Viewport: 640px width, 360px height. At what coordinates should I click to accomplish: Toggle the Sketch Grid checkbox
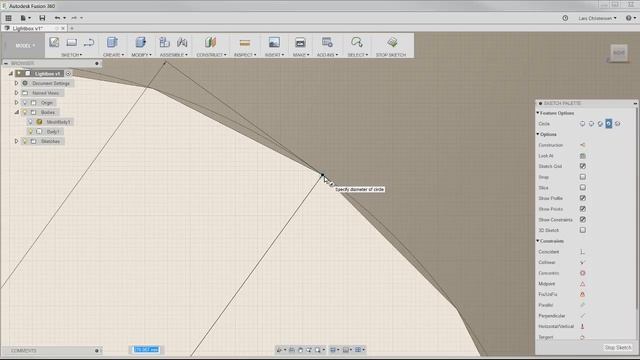(582, 166)
